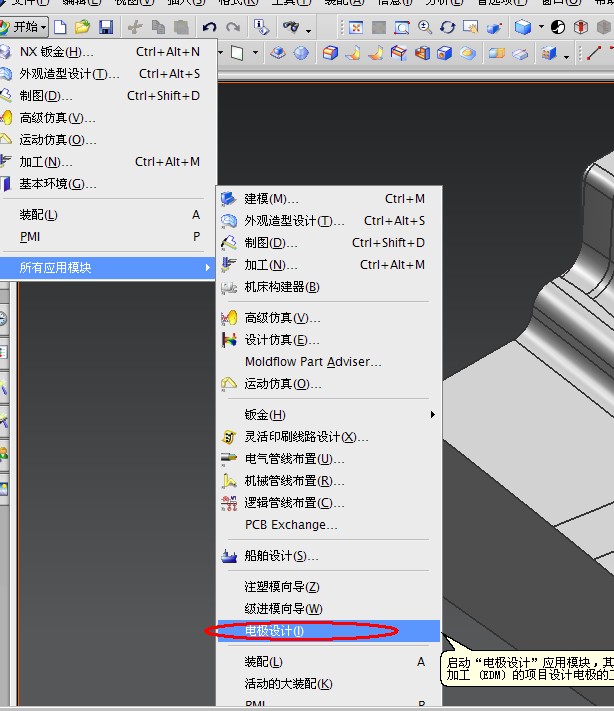Viewport: 614px width, 711px height.
Task: Click the white rectangle selection icon
Action: pyautogui.click(x=237, y=54)
